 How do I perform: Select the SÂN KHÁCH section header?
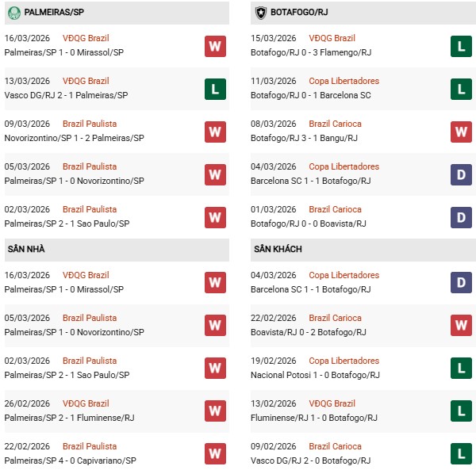point(278,249)
